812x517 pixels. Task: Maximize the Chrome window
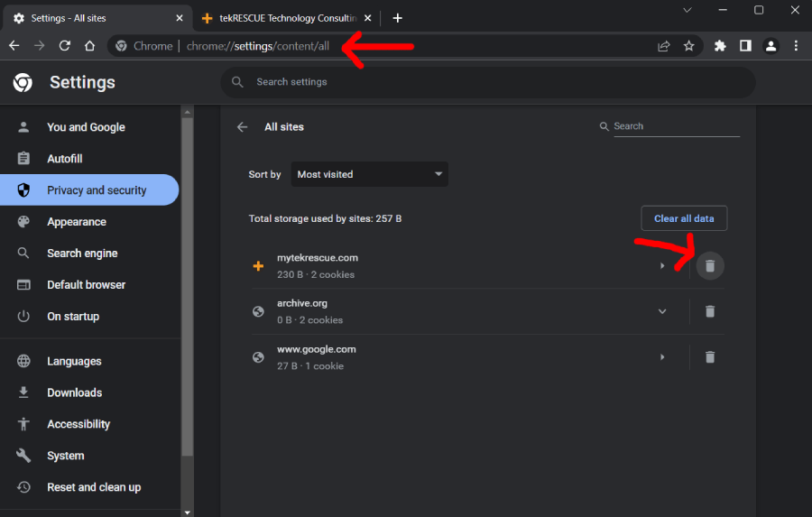(x=759, y=10)
